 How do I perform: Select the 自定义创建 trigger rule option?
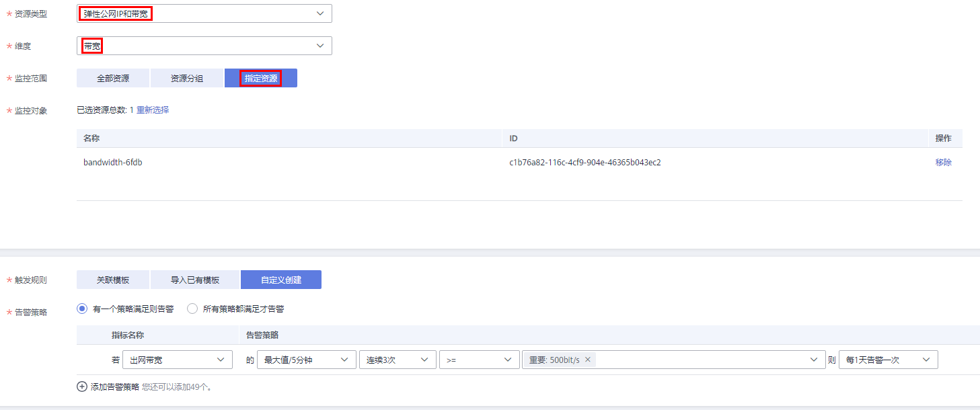281,280
